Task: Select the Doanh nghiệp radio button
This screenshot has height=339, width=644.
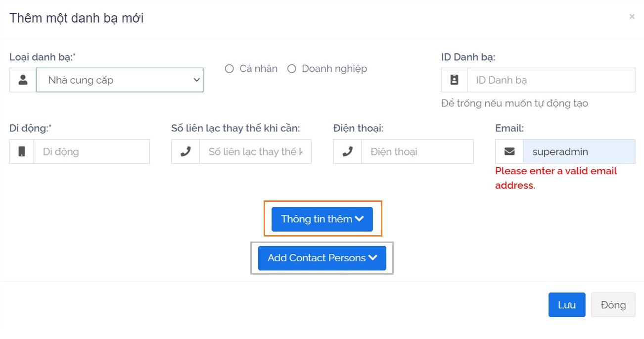Action: click(292, 69)
